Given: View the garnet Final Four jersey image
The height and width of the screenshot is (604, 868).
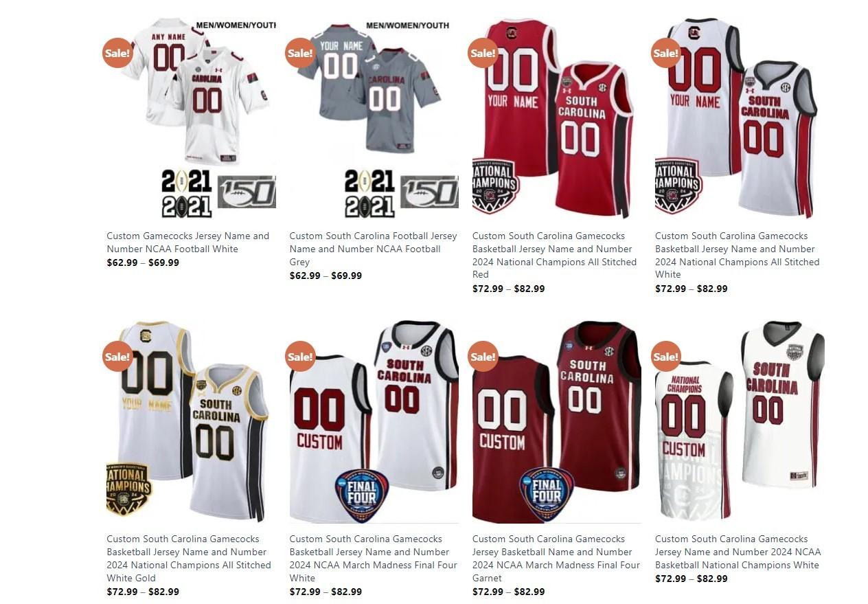Looking at the screenshot, I should pos(557,421).
